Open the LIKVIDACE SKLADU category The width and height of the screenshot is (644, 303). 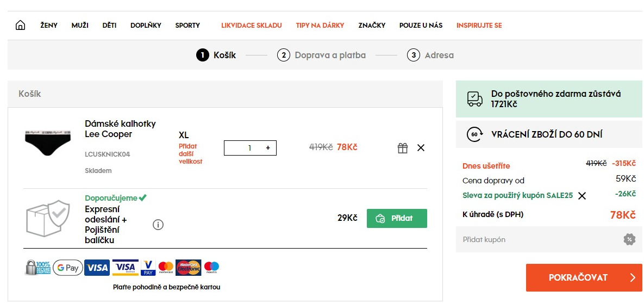tap(252, 26)
